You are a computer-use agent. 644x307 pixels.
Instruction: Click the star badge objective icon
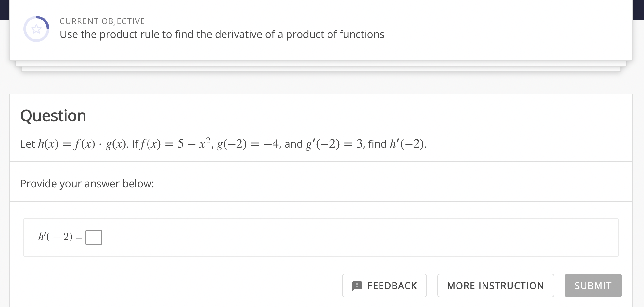coord(37,29)
